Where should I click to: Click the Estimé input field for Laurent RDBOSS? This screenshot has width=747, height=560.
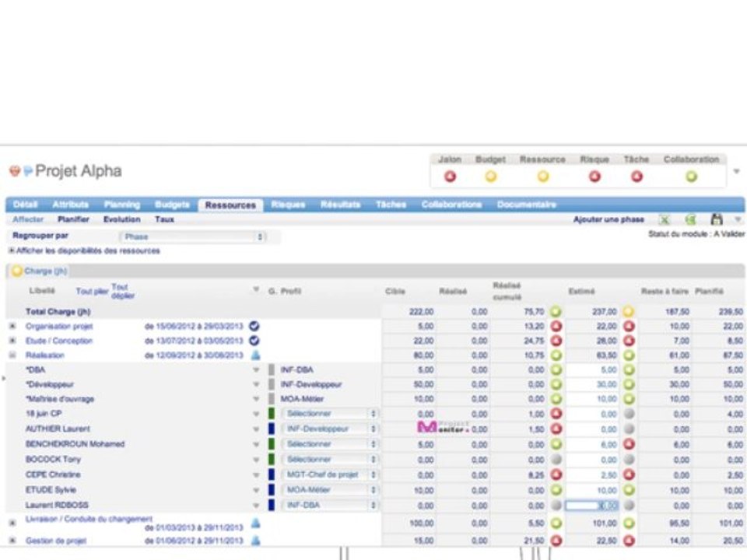592,506
